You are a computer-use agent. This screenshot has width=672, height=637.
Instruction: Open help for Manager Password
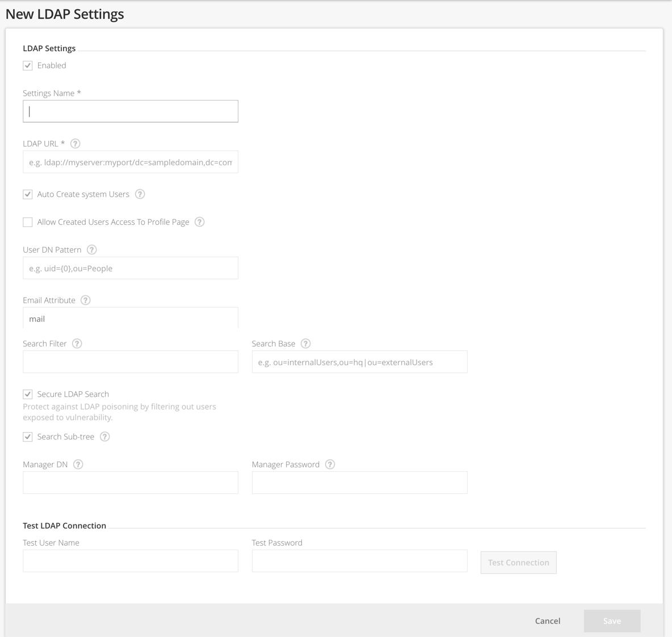pyautogui.click(x=330, y=464)
